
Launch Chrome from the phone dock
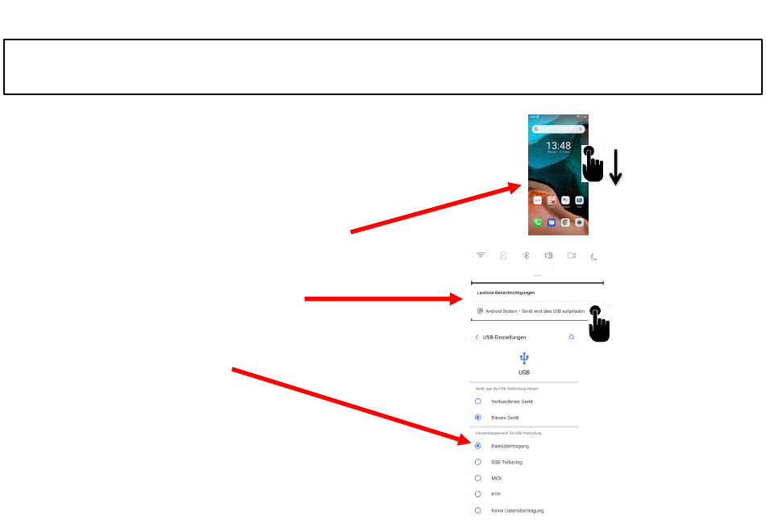click(x=565, y=222)
